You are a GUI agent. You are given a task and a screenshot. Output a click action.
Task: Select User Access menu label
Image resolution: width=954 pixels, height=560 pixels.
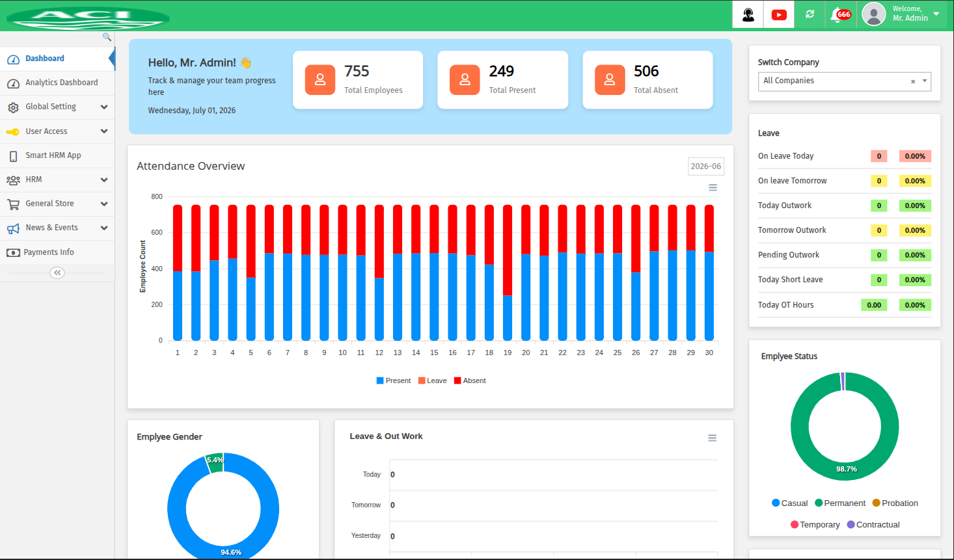click(x=46, y=131)
